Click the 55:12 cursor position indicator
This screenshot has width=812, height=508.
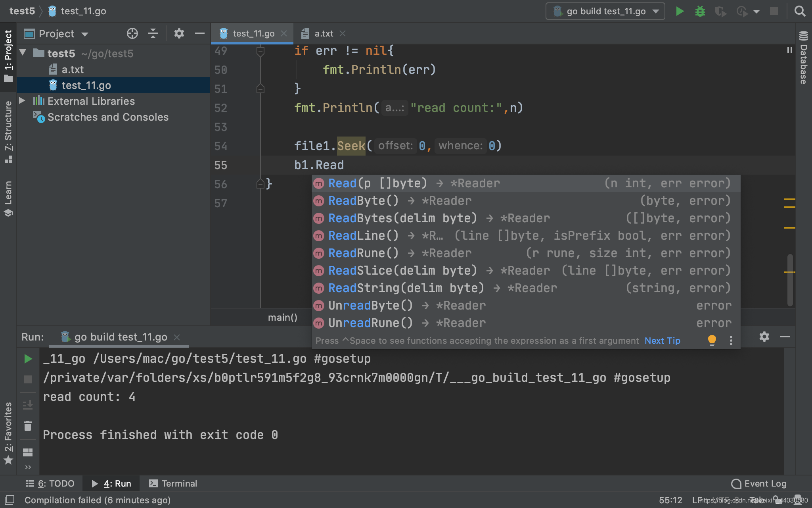[670, 500]
